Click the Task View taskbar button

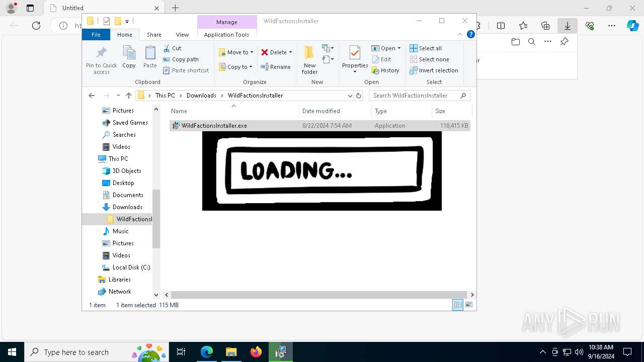click(x=181, y=352)
